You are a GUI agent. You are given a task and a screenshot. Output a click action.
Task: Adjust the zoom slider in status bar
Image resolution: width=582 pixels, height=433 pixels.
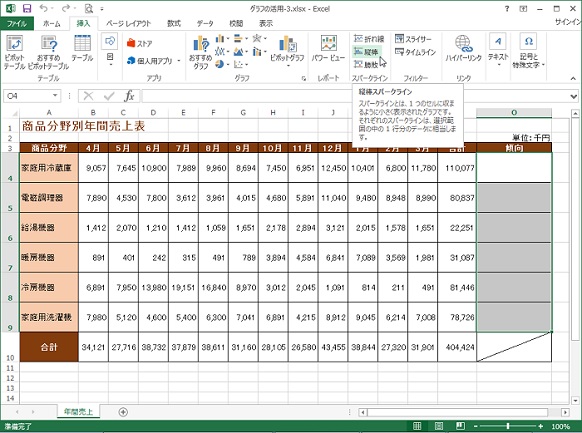(508, 426)
